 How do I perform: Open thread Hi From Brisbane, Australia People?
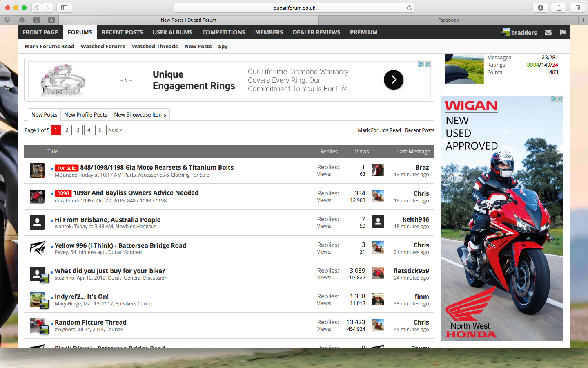pos(108,220)
